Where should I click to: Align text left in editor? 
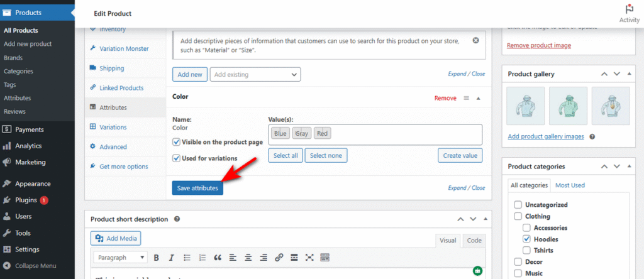tap(233, 258)
